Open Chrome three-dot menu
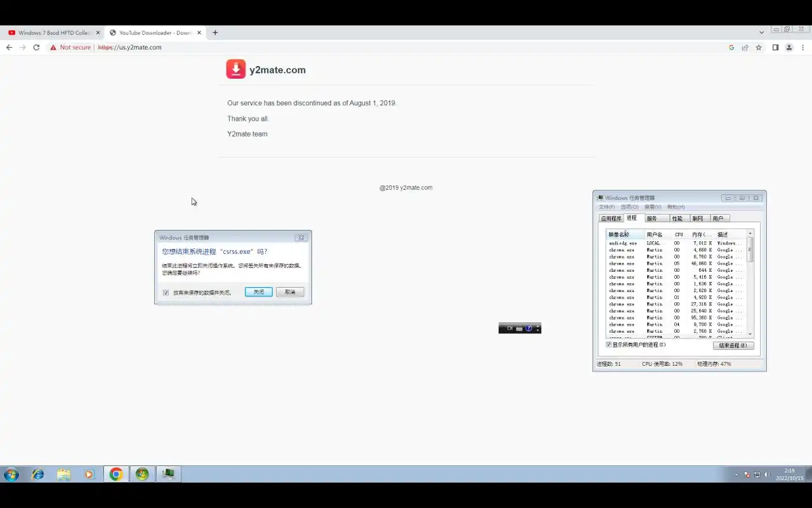 point(803,48)
